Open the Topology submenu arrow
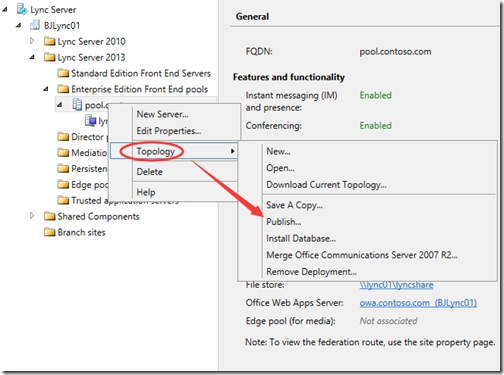This screenshot has height=375, width=504. (x=233, y=151)
